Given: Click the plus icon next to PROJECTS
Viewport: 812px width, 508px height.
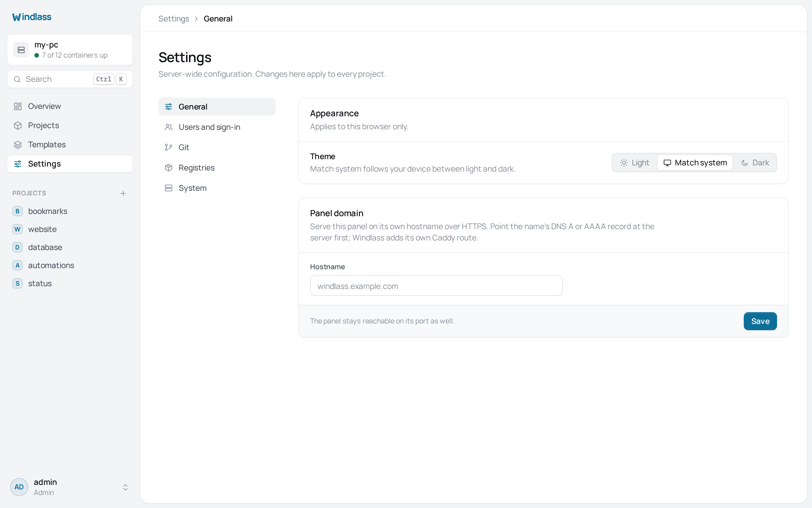Looking at the screenshot, I should [x=123, y=193].
